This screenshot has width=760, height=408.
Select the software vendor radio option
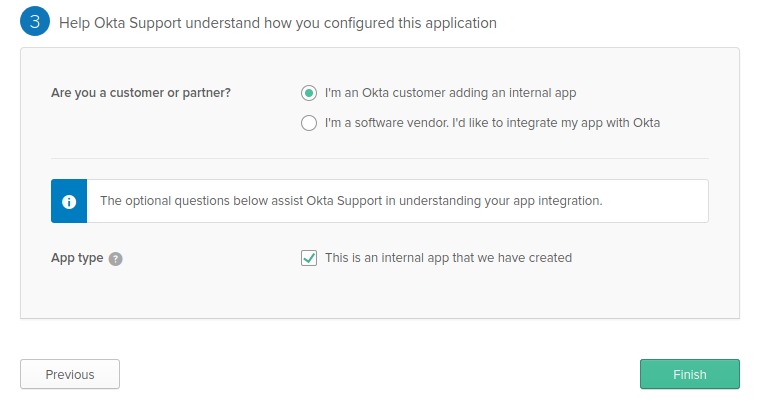click(x=309, y=123)
